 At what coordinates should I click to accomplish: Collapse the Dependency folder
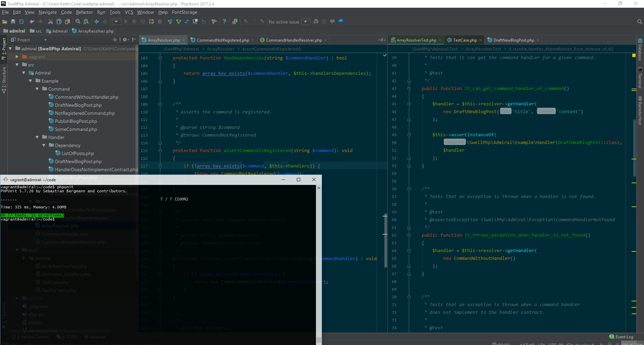click(44, 145)
